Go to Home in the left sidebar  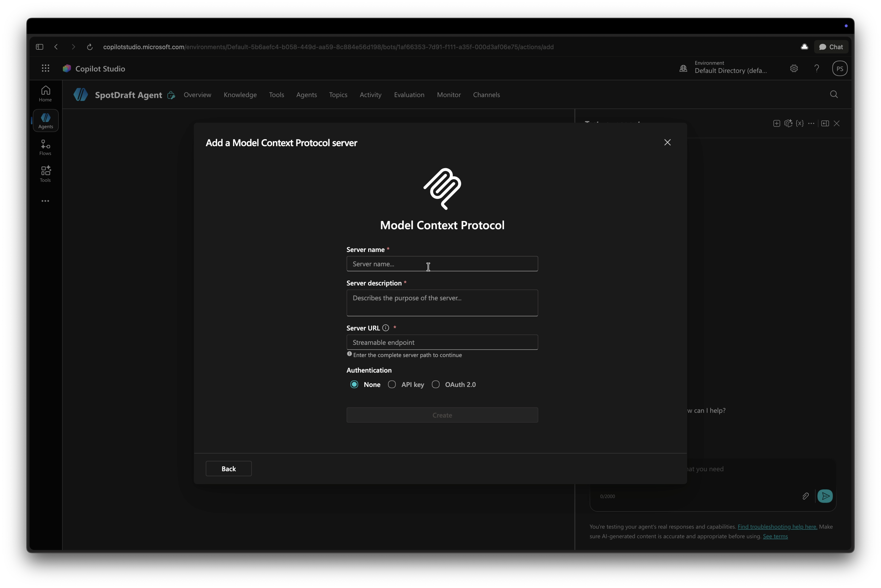(45, 94)
